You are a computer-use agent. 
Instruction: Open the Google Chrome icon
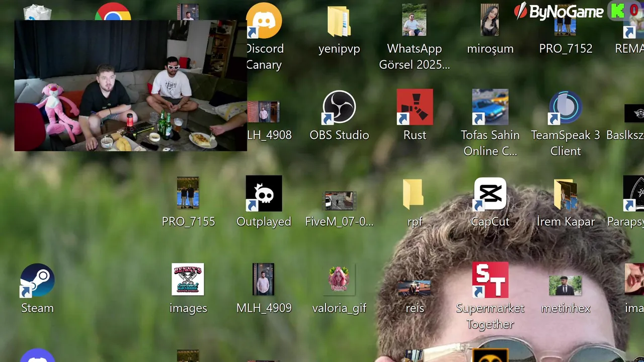(x=113, y=12)
